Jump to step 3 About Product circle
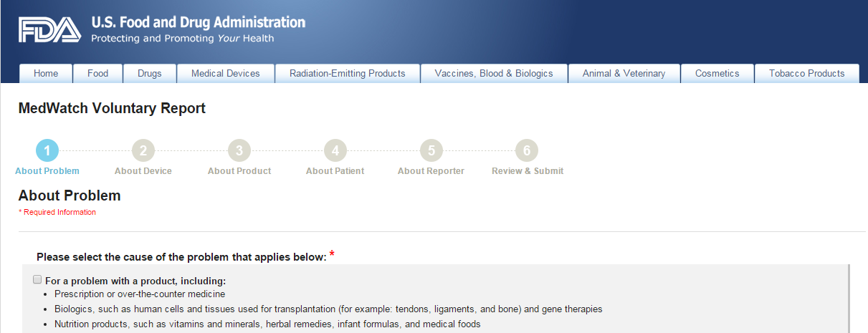868x333 pixels. pos(239,150)
